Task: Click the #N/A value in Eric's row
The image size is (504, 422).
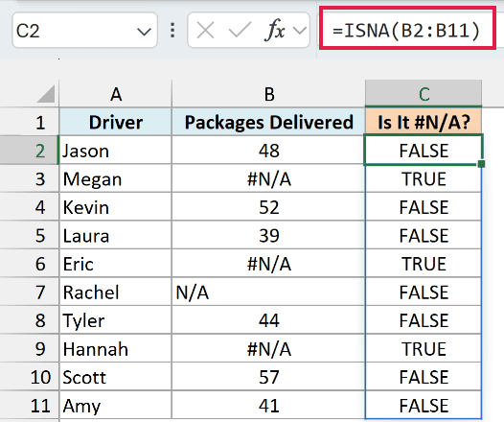Action: pyautogui.click(x=268, y=264)
